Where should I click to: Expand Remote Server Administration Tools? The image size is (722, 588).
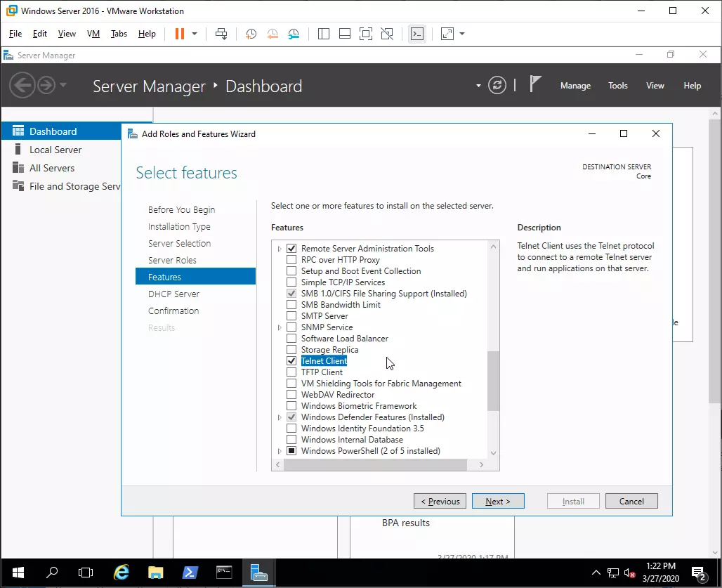[x=280, y=249]
